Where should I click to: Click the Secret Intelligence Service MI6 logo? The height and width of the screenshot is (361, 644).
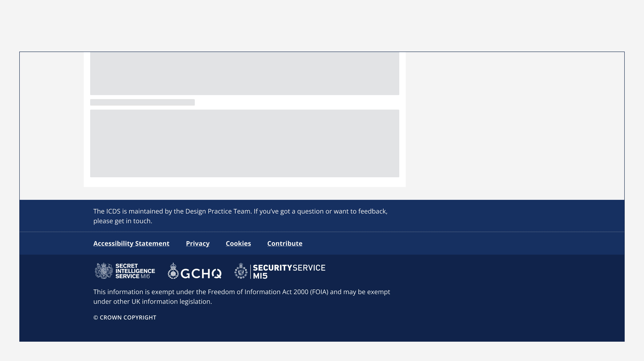click(125, 271)
